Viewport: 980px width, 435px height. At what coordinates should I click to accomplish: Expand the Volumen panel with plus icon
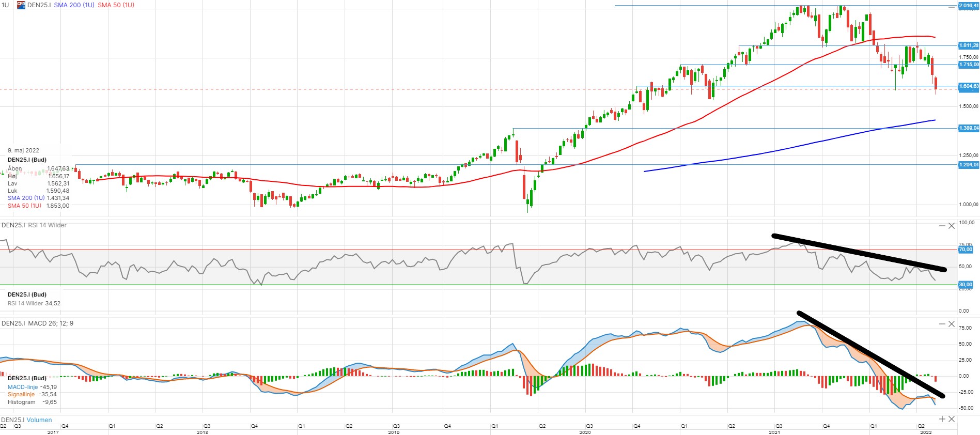pos(942,419)
